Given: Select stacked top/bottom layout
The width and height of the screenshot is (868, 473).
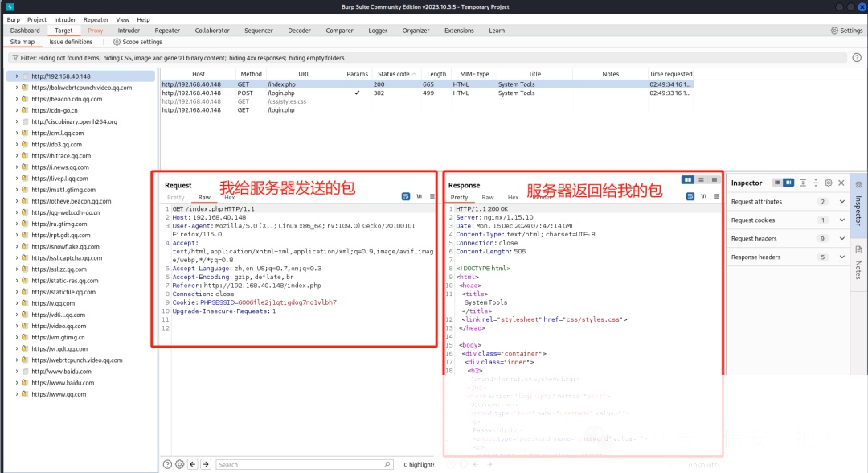Looking at the screenshot, I should point(701,180).
